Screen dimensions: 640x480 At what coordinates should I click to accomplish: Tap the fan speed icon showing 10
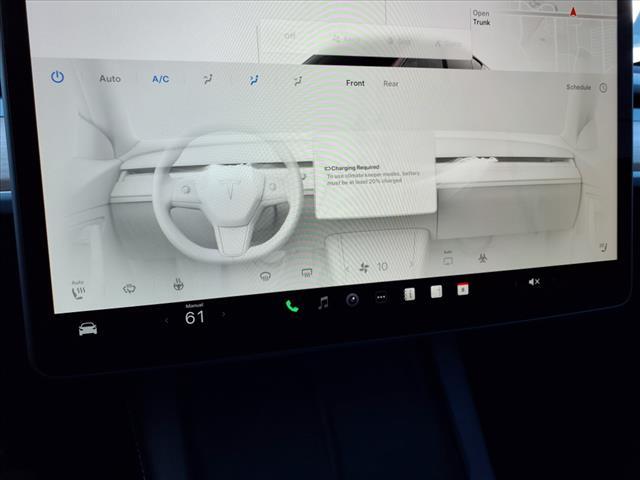tap(364, 267)
